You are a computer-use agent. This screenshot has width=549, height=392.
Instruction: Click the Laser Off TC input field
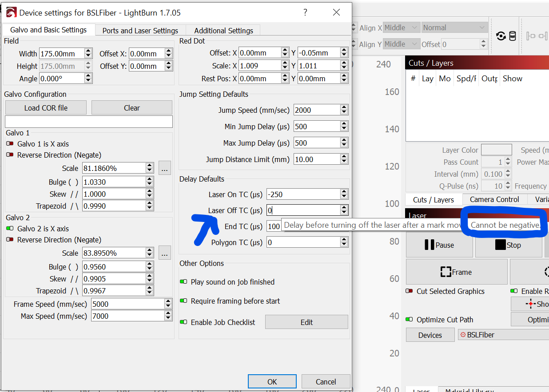pyautogui.click(x=304, y=210)
